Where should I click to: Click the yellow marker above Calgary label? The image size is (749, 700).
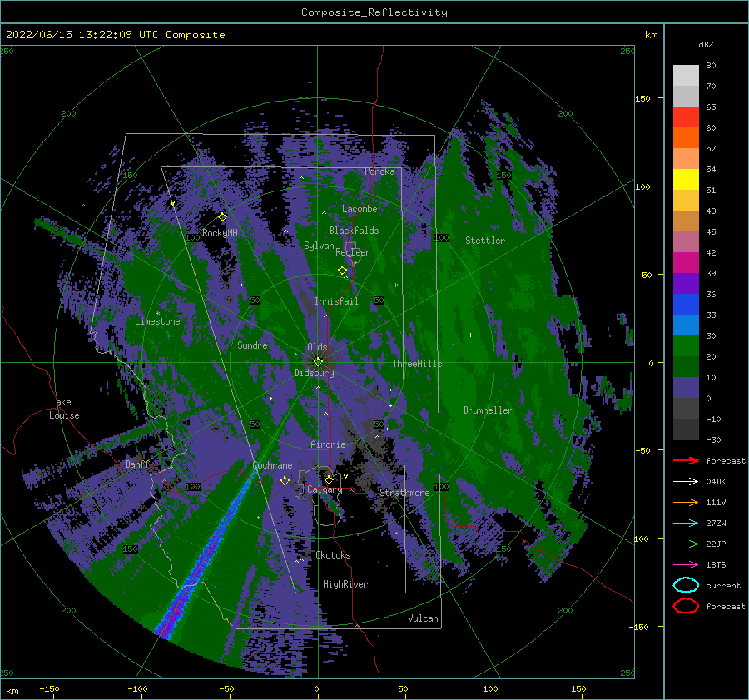[x=329, y=479]
